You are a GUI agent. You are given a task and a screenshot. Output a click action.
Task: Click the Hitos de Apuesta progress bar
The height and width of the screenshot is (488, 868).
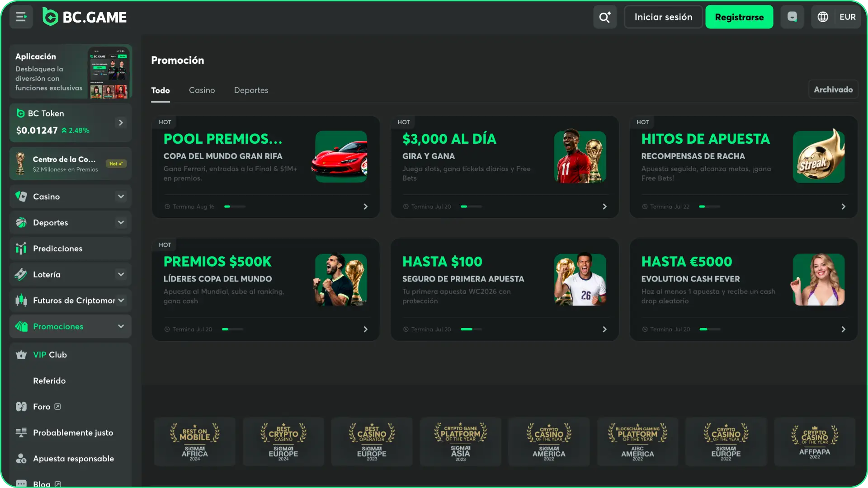click(x=709, y=206)
